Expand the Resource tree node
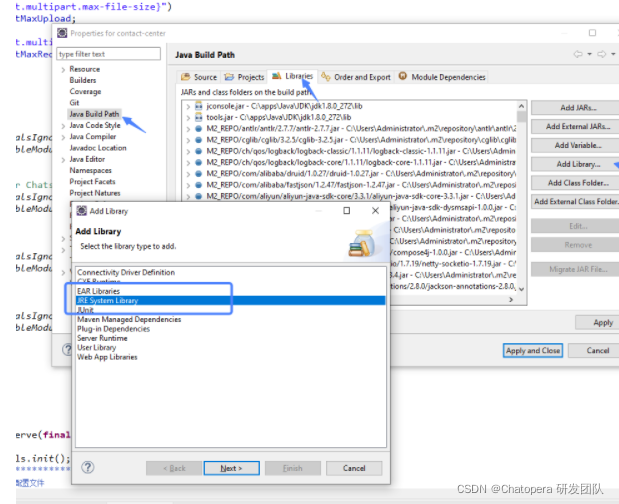The width and height of the screenshot is (619, 504). tap(63, 69)
